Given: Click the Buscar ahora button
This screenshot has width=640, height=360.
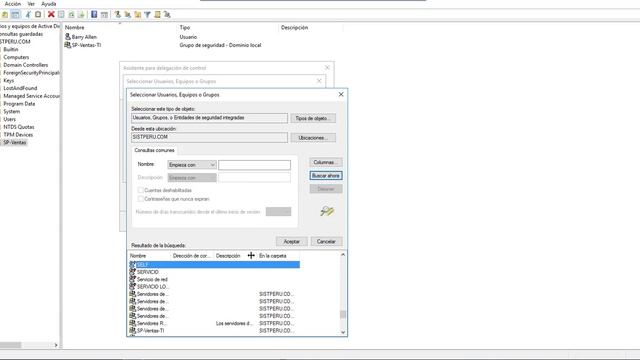Looking at the screenshot, I should pos(326,176).
